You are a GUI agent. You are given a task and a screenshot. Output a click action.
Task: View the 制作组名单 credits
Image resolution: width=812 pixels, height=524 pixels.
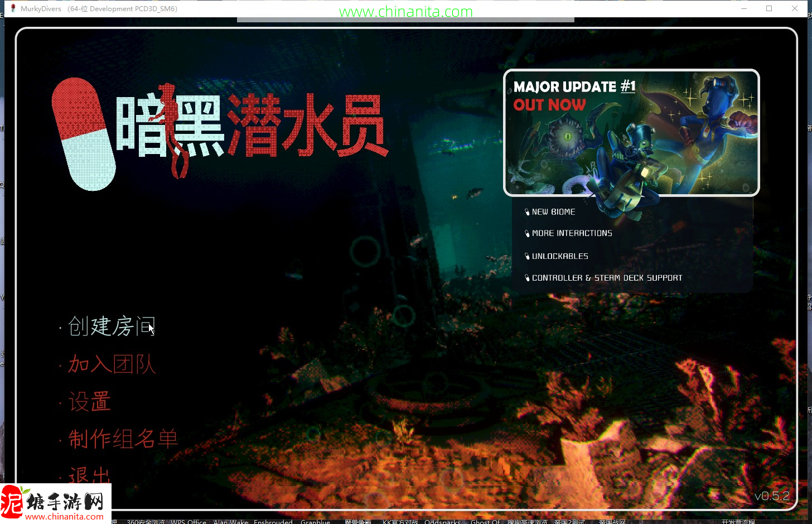coord(123,439)
